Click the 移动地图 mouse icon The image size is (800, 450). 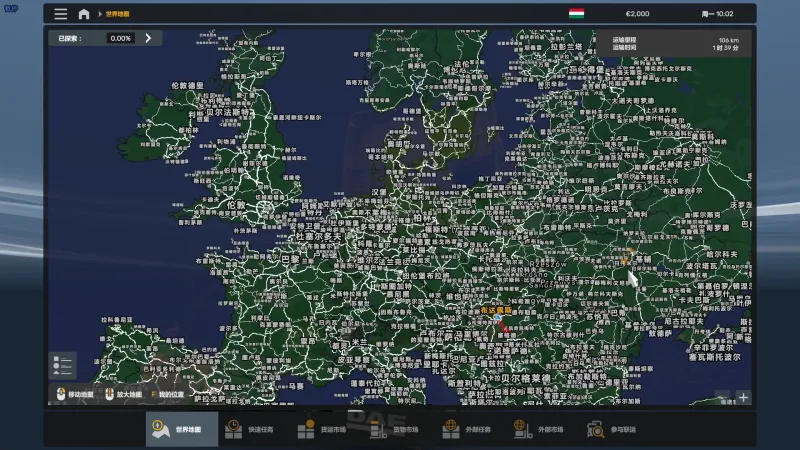coord(61,394)
